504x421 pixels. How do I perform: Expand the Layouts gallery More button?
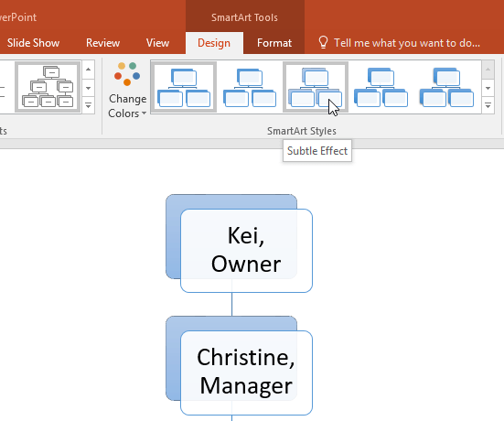pos(88,105)
